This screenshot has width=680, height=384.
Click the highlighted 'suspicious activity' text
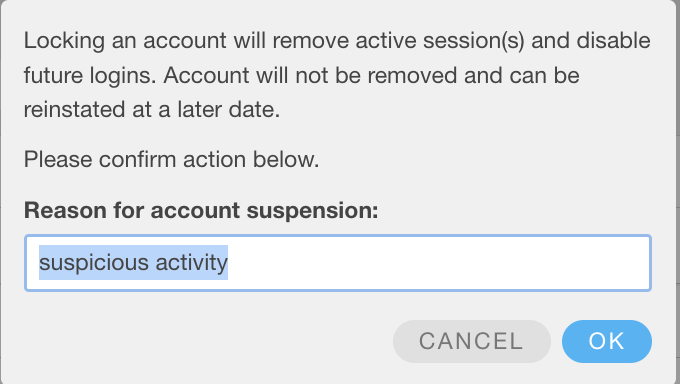134,263
